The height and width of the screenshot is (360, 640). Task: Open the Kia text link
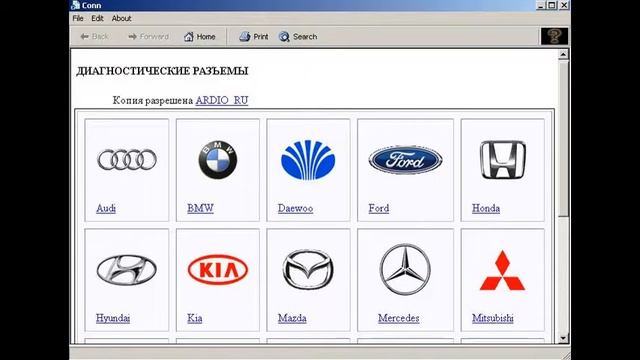(195, 318)
